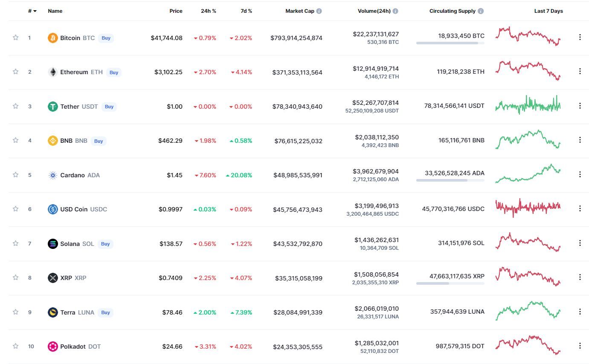Viewport: 589px width, 364px height.
Task: Click Bitcoin's market cap $793,914,254,874
Action: (x=296, y=38)
